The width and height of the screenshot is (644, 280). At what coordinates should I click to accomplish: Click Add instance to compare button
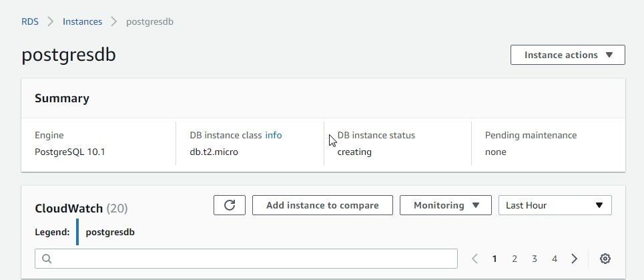click(x=322, y=205)
